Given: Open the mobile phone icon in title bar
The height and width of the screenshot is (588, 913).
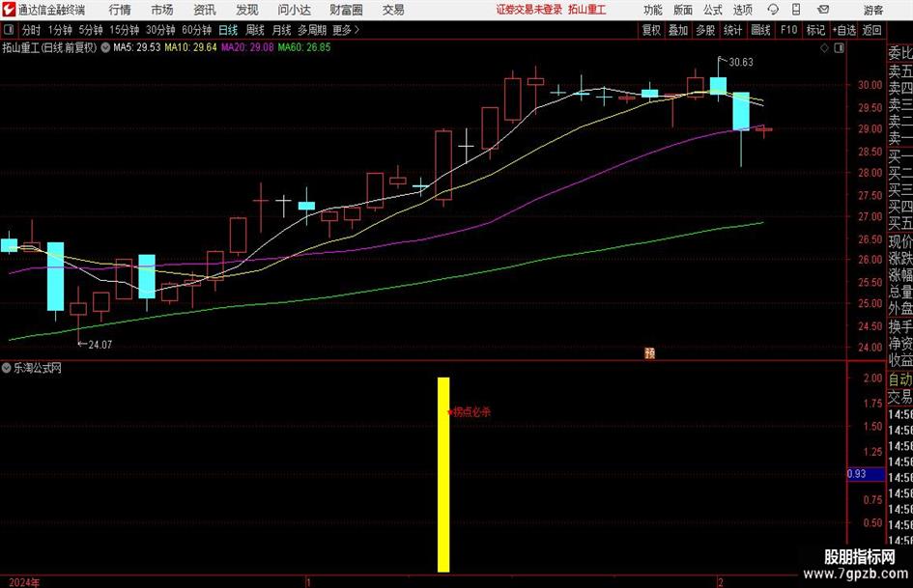Looking at the screenshot, I should 796,10.
